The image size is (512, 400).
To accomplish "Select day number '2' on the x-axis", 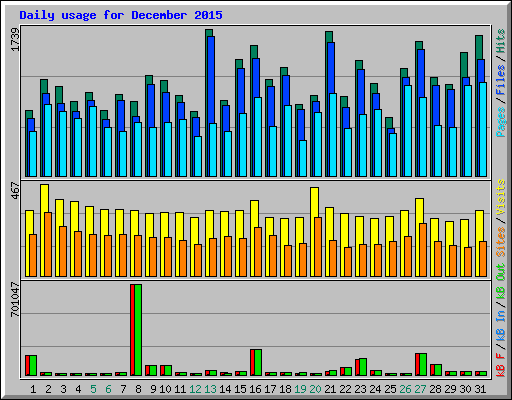I will click(x=48, y=389).
